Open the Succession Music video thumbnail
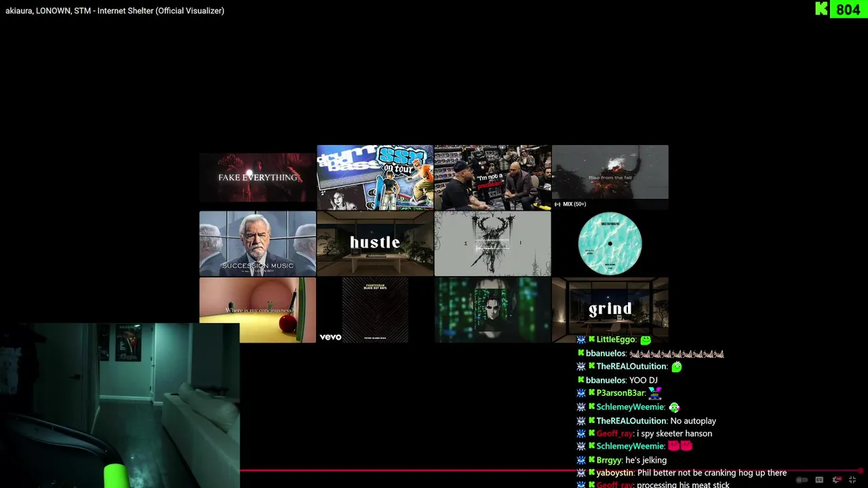The image size is (868, 488). [x=258, y=243]
